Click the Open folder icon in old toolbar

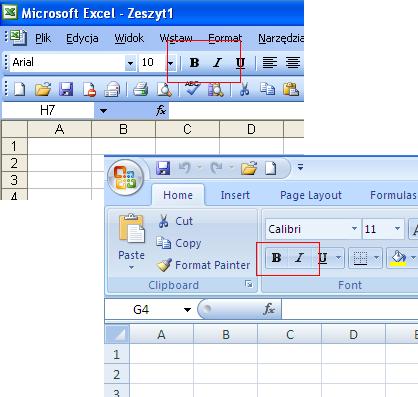(x=43, y=89)
